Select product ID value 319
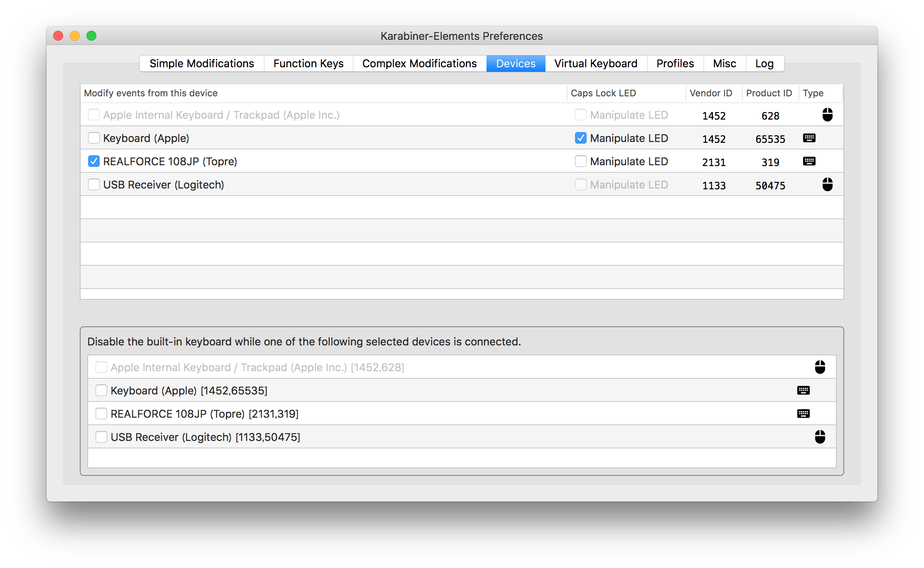This screenshot has height=568, width=924. tap(770, 162)
